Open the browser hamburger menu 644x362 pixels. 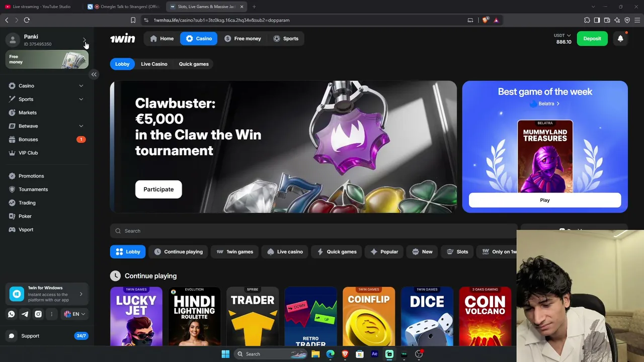(x=637, y=20)
